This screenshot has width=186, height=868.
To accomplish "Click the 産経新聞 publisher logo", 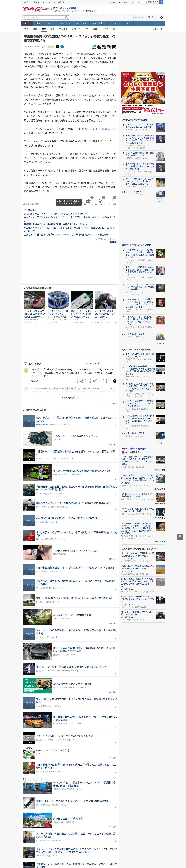I will coord(104,47).
